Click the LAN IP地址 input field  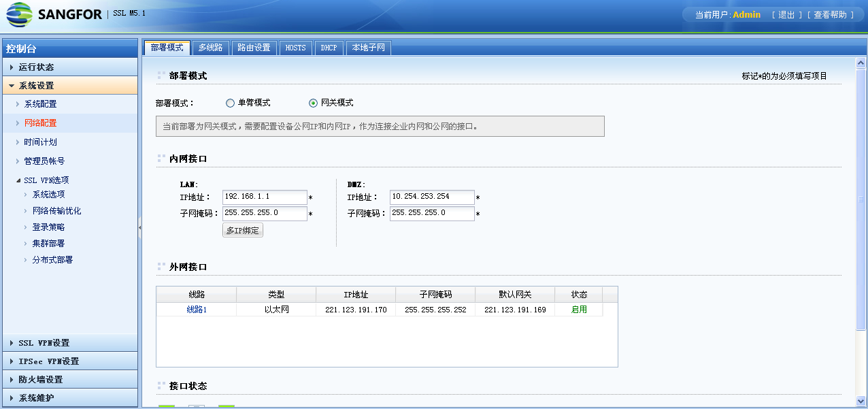tap(265, 197)
